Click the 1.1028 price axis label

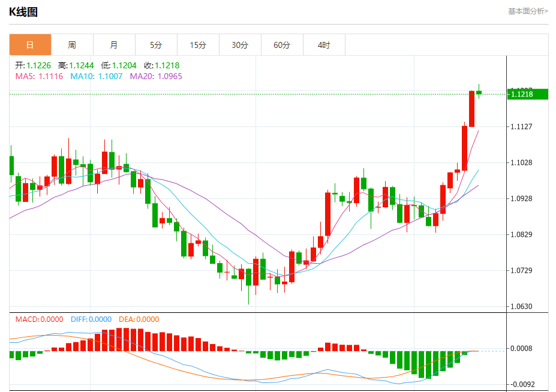(x=521, y=162)
